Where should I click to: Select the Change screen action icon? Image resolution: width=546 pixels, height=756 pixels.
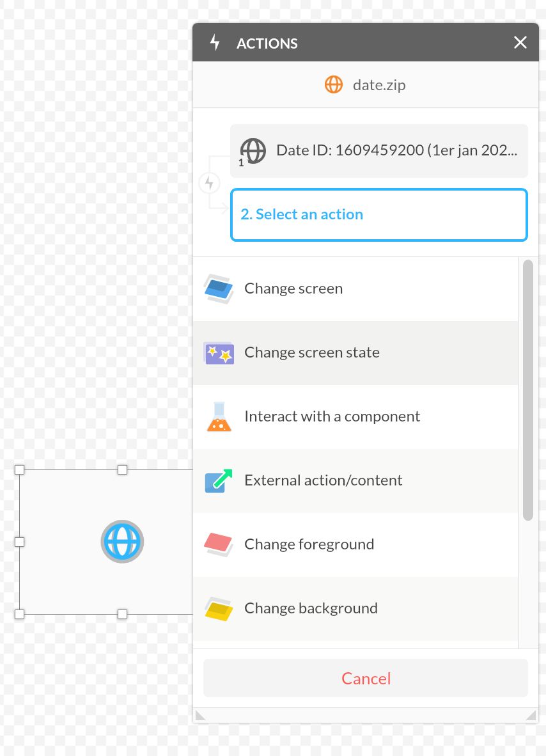[219, 288]
